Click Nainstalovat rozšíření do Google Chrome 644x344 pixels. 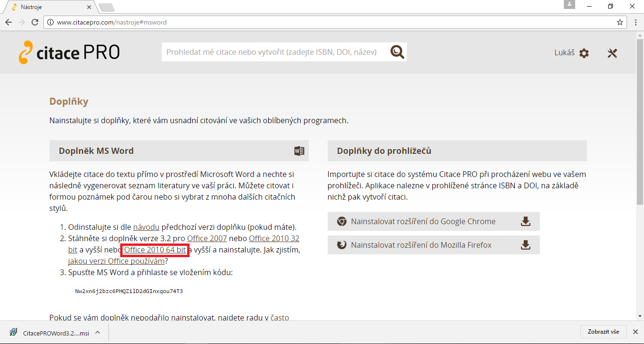pos(423,221)
